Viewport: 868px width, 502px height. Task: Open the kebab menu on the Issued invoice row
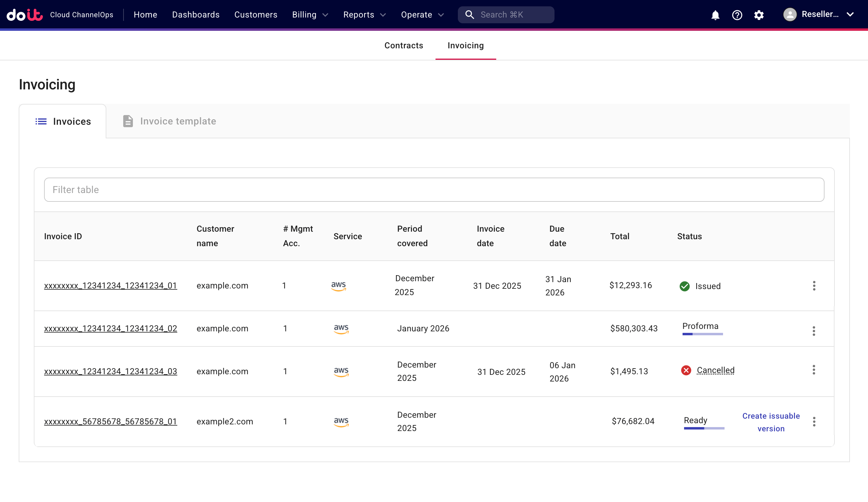pyautogui.click(x=814, y=286)
